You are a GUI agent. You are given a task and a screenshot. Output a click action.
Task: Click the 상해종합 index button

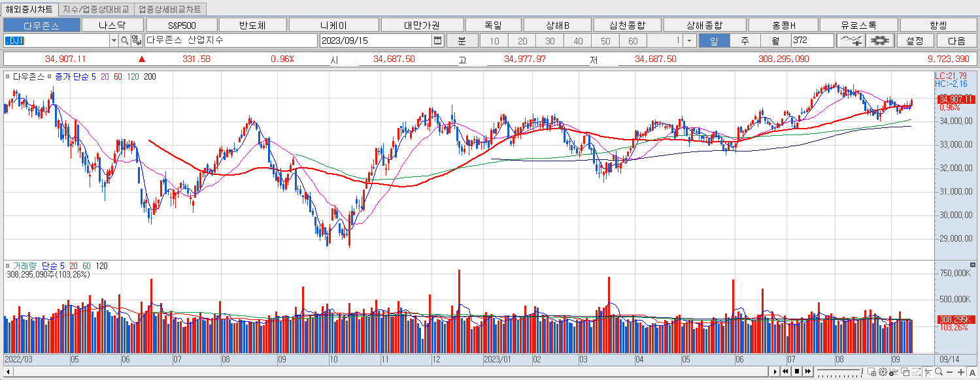coord(705,25)
